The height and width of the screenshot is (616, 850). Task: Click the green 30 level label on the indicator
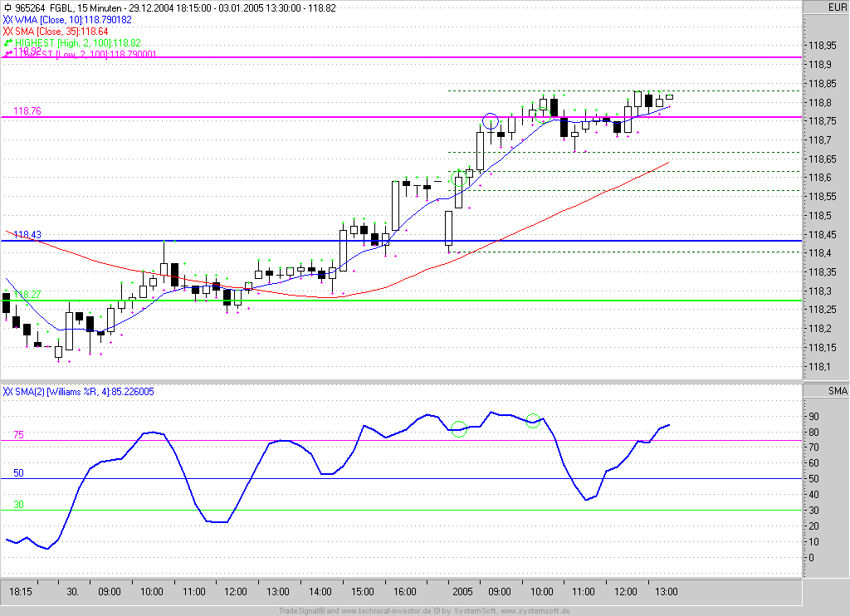coord(18,504)
